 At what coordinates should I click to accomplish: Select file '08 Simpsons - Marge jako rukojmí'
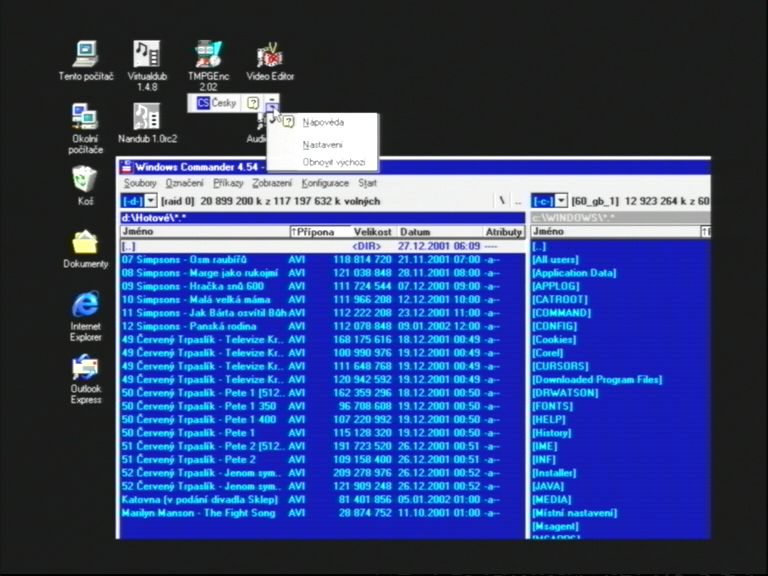[x=322, y=273]
